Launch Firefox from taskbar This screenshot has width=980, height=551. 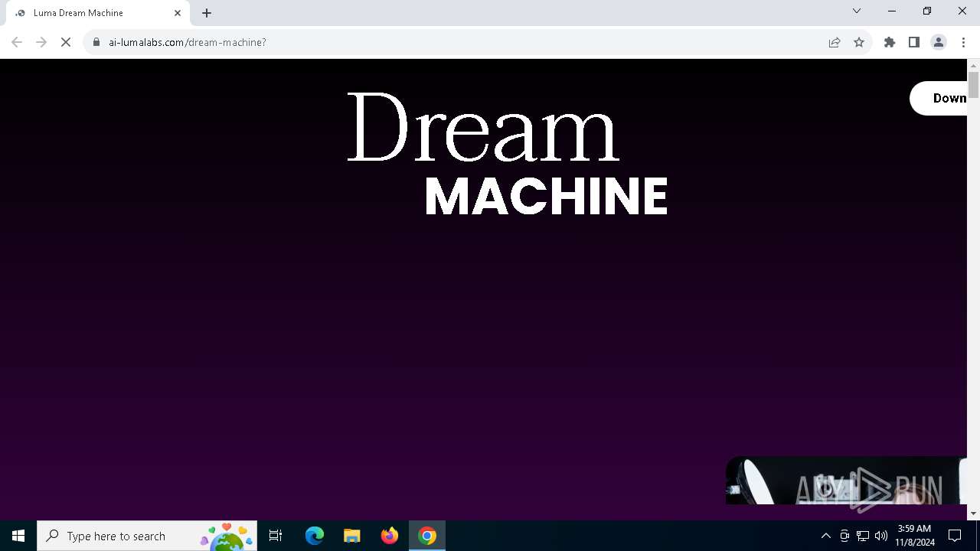click(390, 536)
